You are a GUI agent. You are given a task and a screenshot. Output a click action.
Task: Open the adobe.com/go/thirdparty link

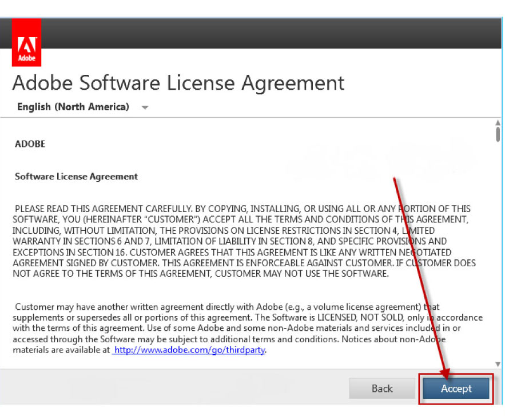click(x=189, y=350)
